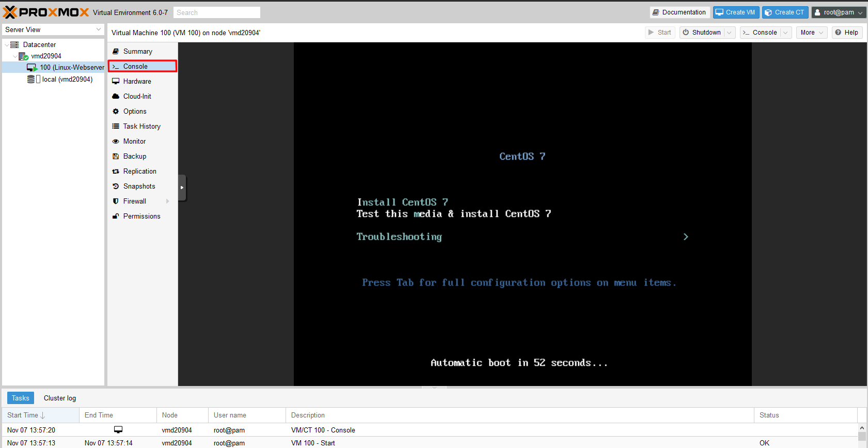Select local (vmd20904) storage tree item

point(54,79)
